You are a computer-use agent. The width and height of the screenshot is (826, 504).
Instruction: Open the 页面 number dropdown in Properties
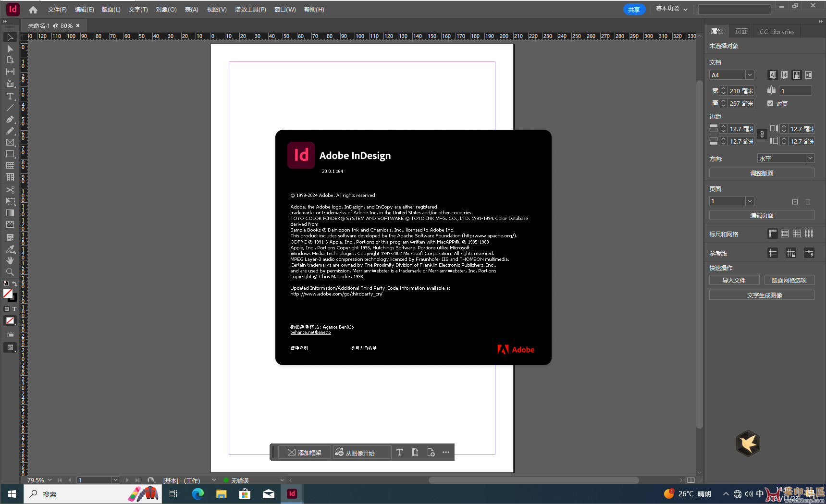coord(750,201)
